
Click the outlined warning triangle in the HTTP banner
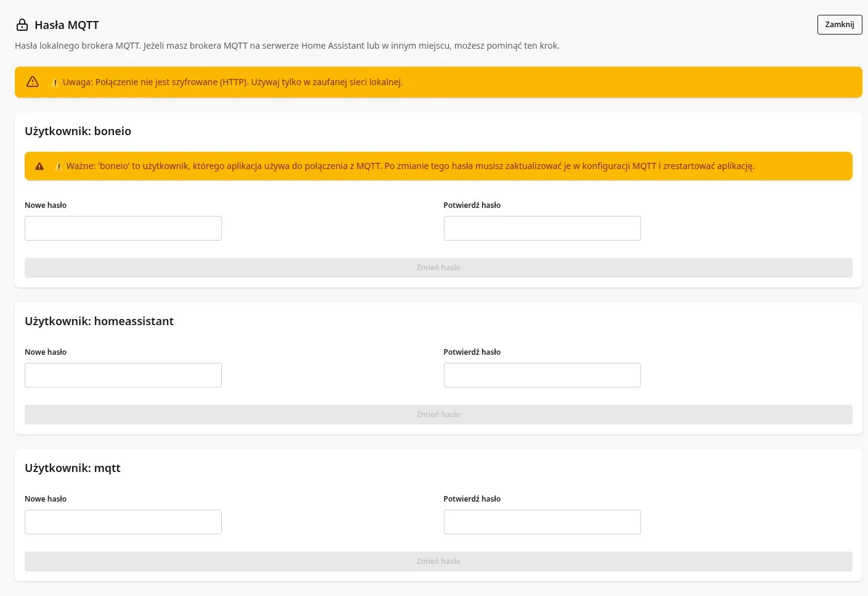point(33,81)
